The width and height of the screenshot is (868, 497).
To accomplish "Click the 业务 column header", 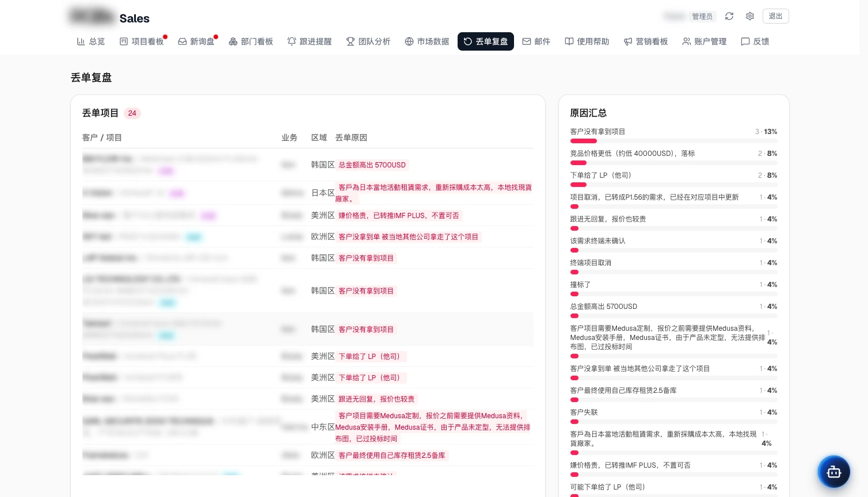I will [x=290, y=137].
